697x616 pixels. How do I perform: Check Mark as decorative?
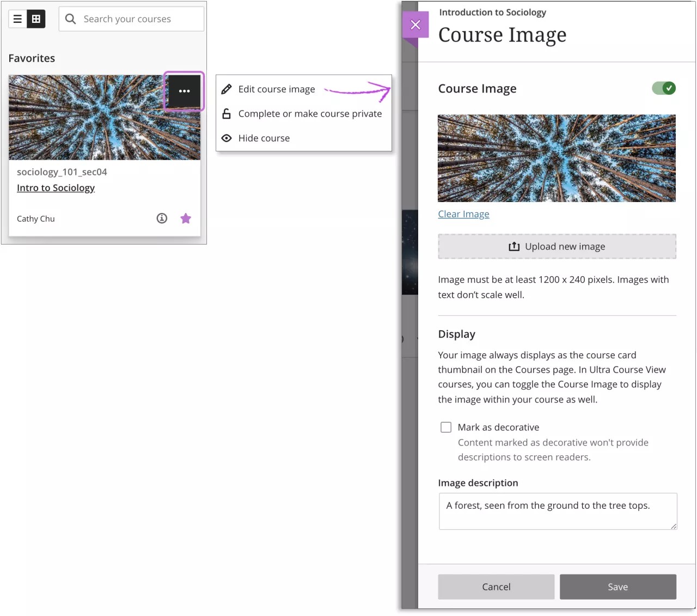[x=446, y=427]
